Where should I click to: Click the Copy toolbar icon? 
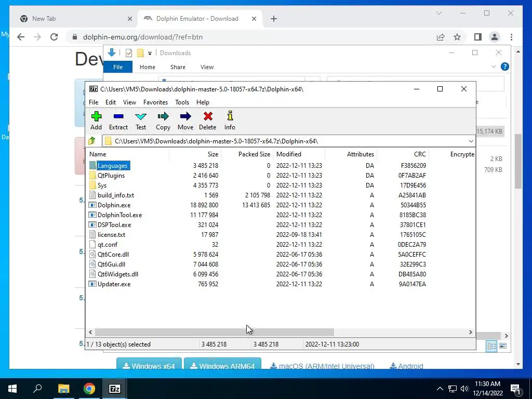(x=163, y=116)
